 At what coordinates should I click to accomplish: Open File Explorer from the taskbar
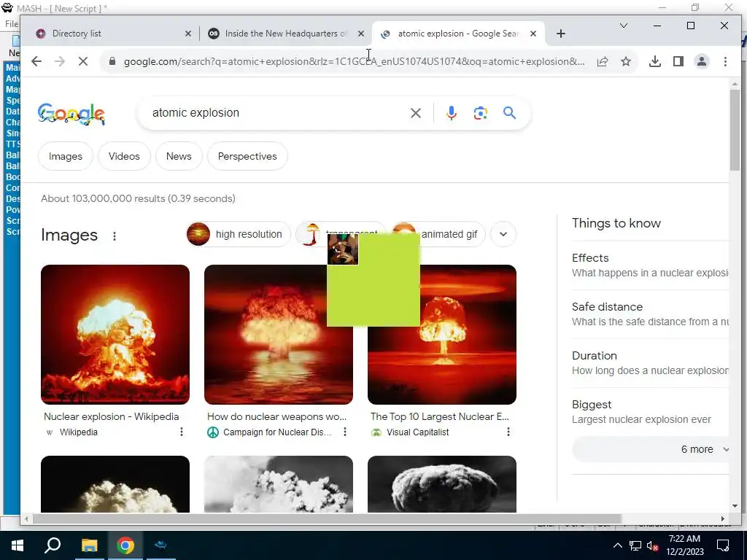coord(89,545)
